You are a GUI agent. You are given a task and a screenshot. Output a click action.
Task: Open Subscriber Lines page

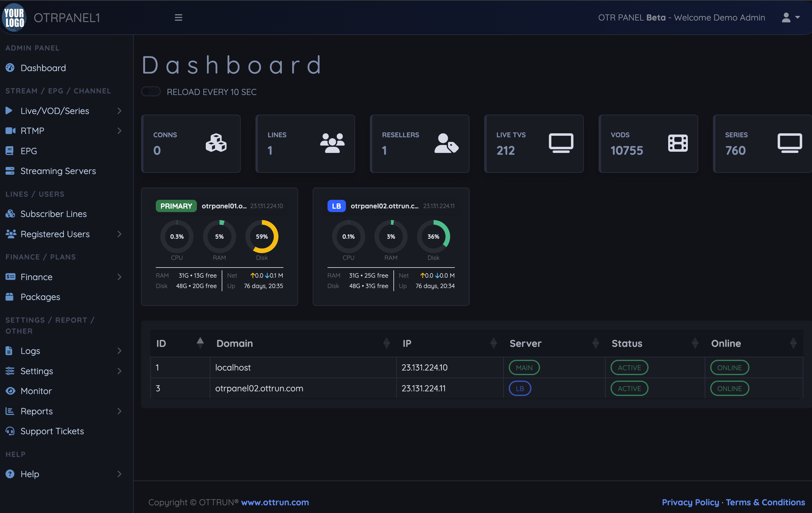pos(54,214)
